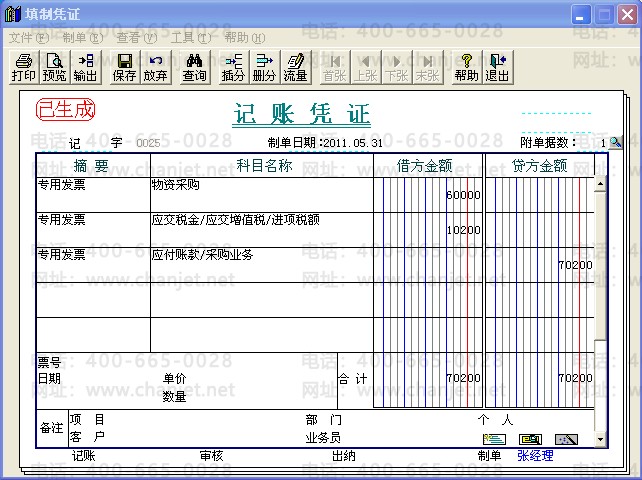Click the 打印 (Print) toolbar icon

tap(23, 67)
